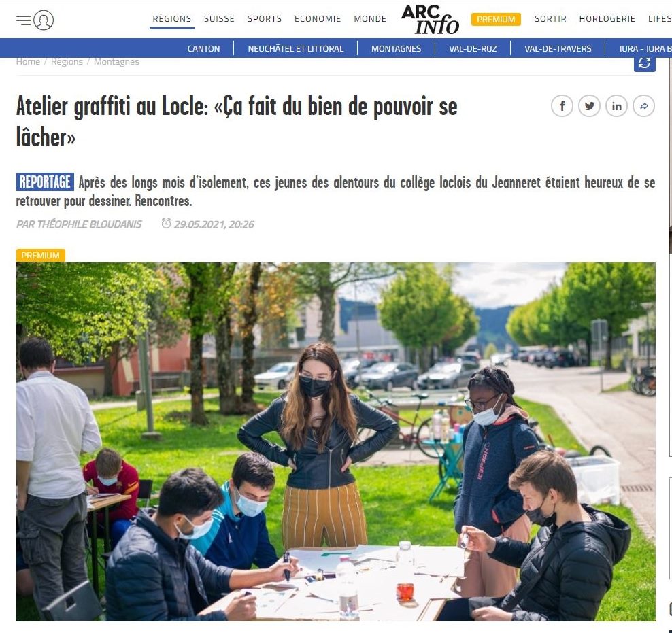Click the yellow Premium button in header

(496, 19)
